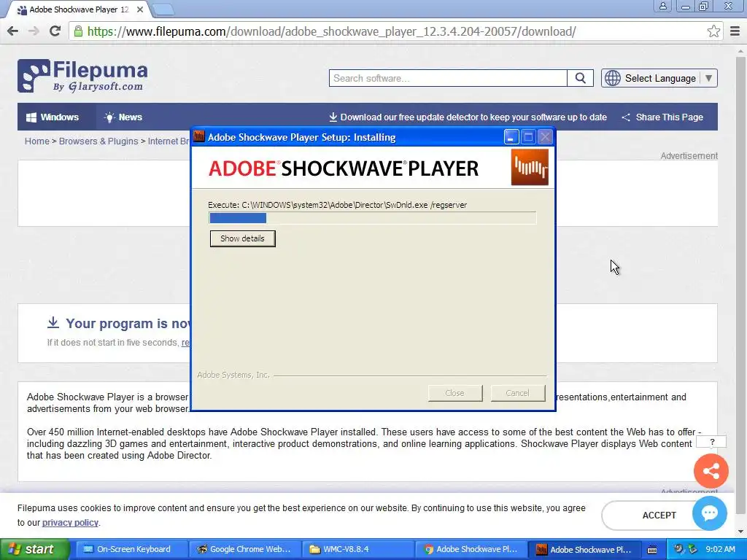Click the Show details button in installer

pyautogui.click(x=242, y=238)
